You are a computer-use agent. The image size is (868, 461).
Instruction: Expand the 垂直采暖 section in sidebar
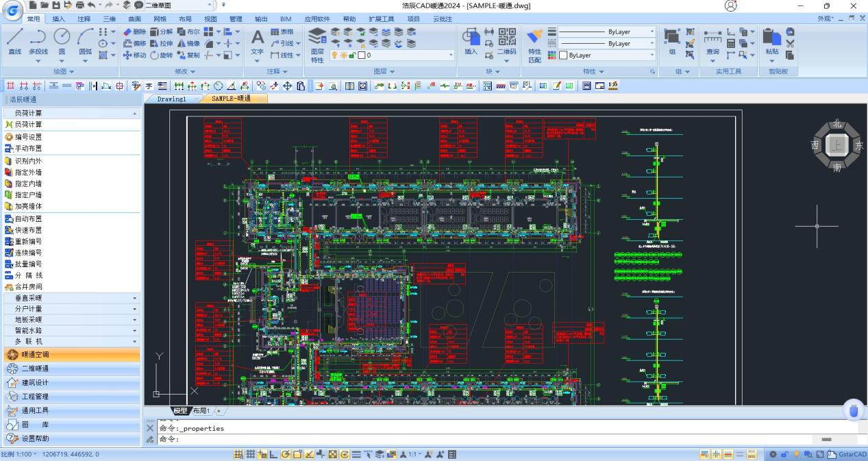coord(72,298)
